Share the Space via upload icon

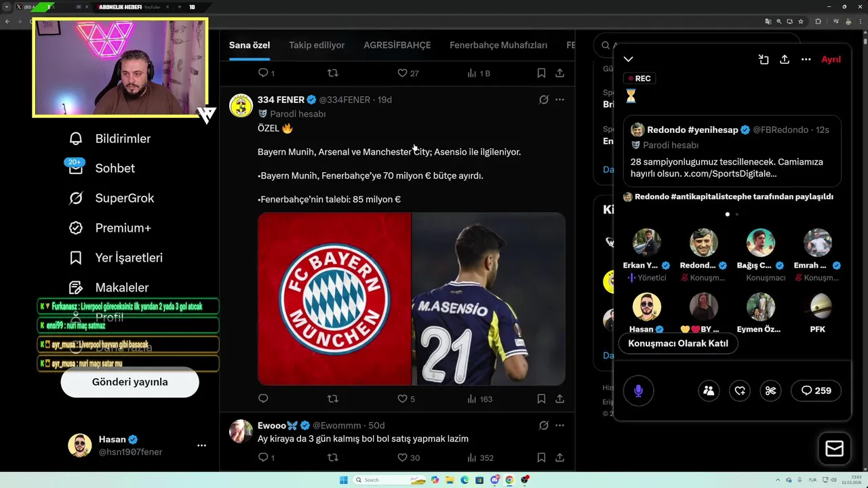[x=785, y=60]
